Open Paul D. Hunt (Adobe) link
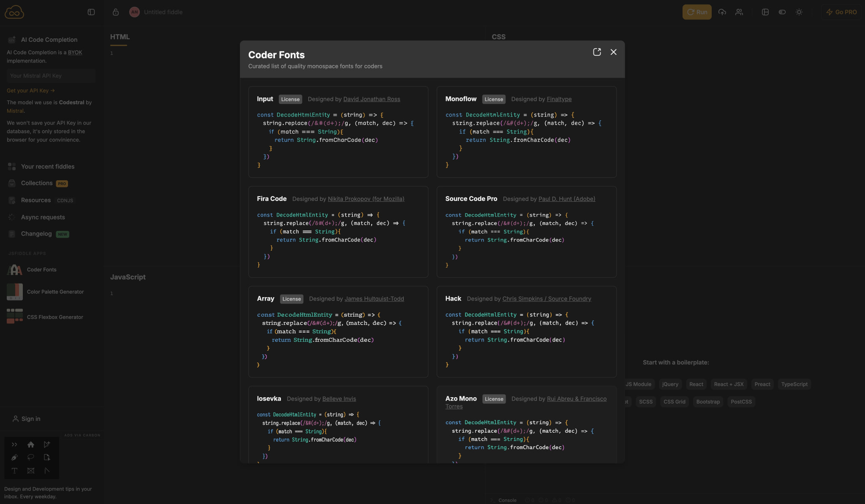This screenshot has width=865, height=504. (567, 199)
